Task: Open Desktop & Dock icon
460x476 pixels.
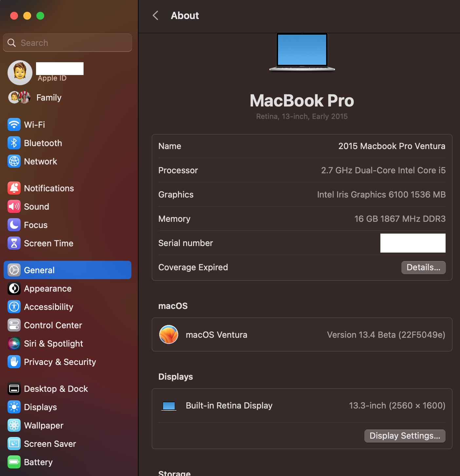Action: pos(14,389)
